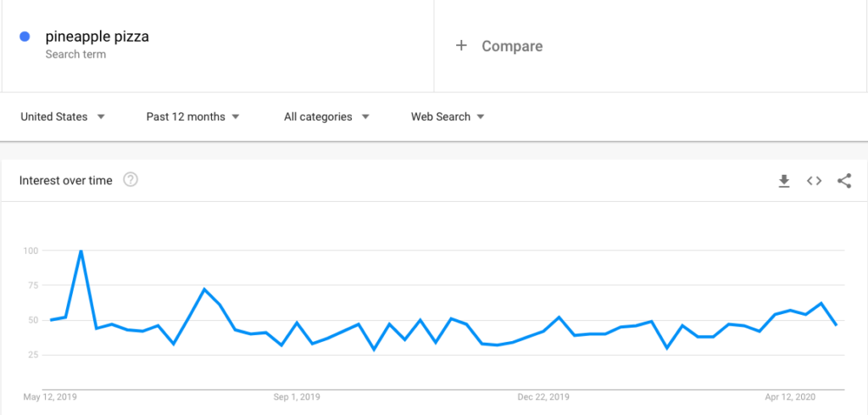Image resolution: width=868 pixels, height=415 pixels.
Task: Click the May 12, 2019 axis label
Action: [x=50, y=396]
